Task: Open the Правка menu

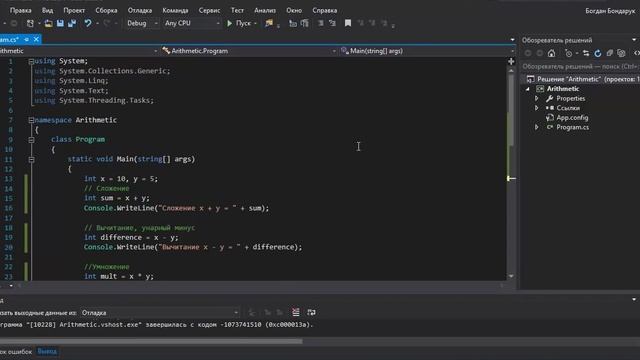Action: (20, 10)
